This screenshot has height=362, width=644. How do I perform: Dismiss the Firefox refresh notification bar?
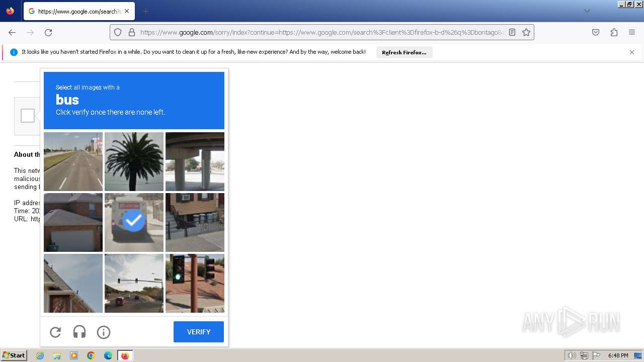tap(632, 52)
